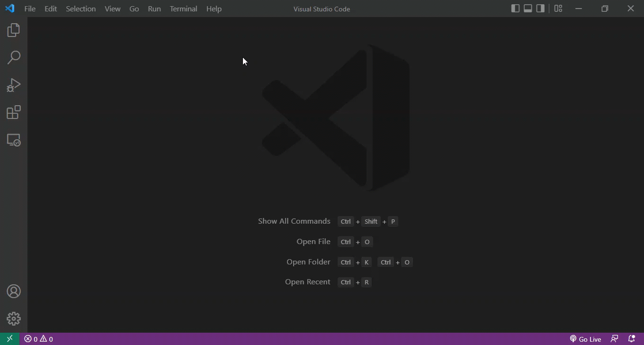Click the Accounts icon
The width and height of the screenshot is (644, 345).
[14, 291]
